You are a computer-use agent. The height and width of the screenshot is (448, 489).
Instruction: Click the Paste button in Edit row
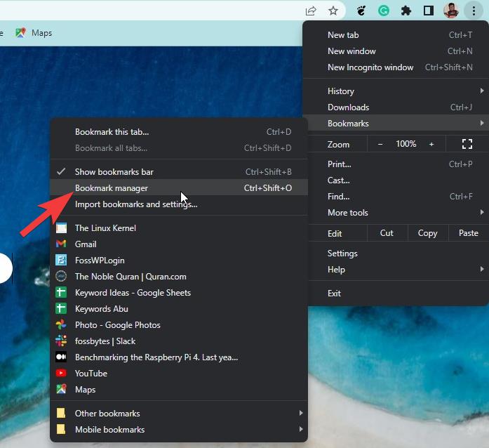(x=468, y=233)
